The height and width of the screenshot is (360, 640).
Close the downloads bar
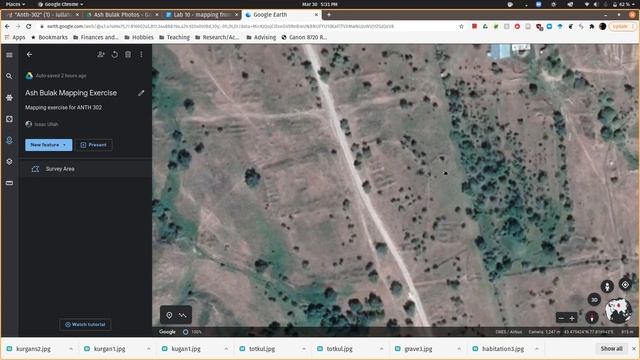click(x=634, y=349)
